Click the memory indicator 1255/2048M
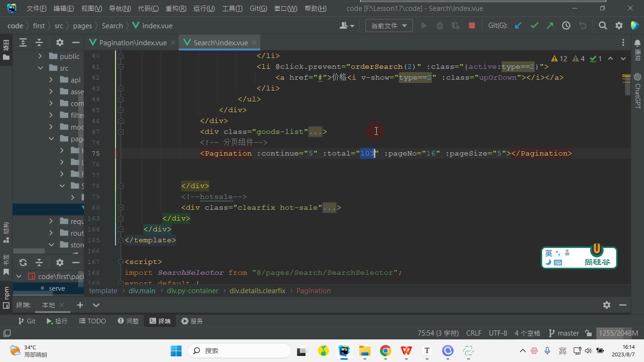Image resolution: width=644 pixels, height=362 pixels. click(619, 333)
